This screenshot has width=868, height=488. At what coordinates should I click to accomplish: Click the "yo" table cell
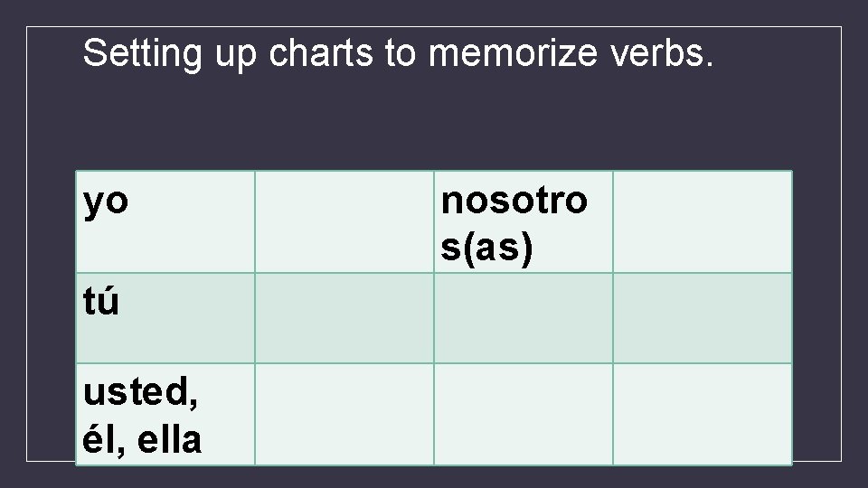click(x=165, y=221)
